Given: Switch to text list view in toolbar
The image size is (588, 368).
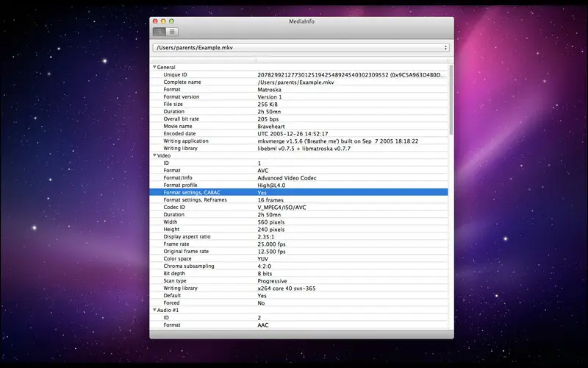Looking at the screenshot, I should 172,32.
